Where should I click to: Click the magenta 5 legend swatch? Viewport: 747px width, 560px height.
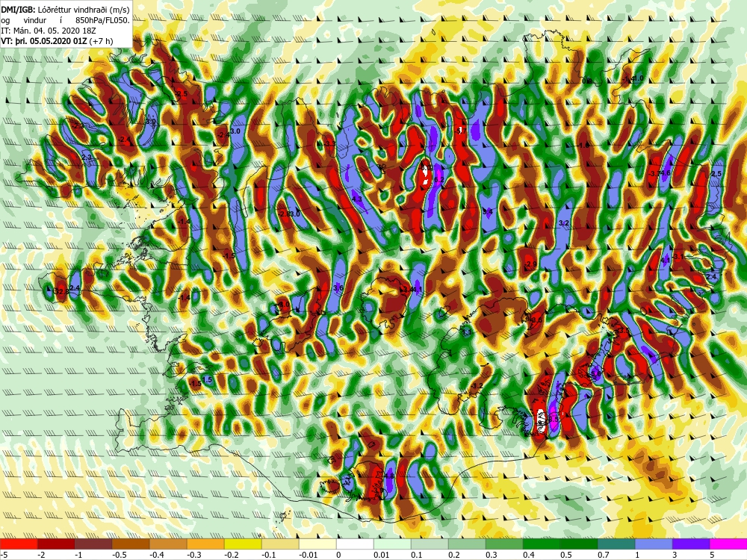(x=728, y=544)
